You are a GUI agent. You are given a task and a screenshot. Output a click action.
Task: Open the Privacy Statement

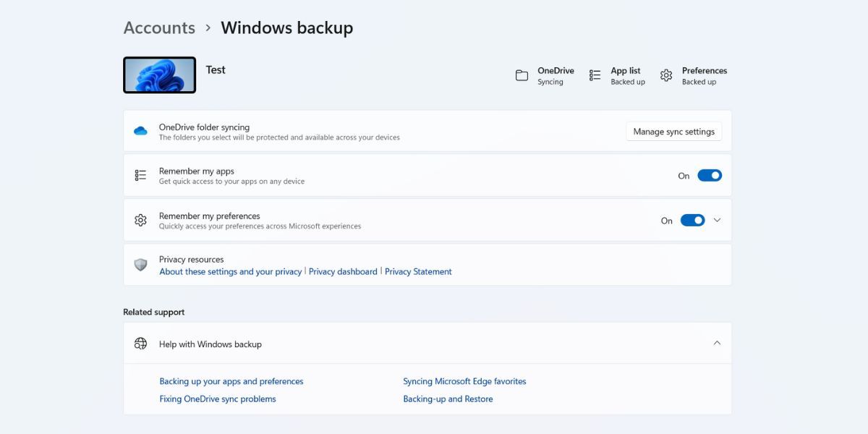click(x=418, y=271)
